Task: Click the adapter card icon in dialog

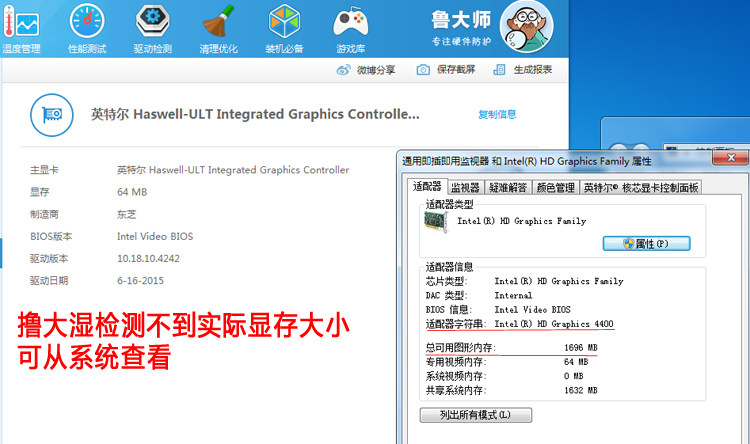Action: [x=436, y=222]
